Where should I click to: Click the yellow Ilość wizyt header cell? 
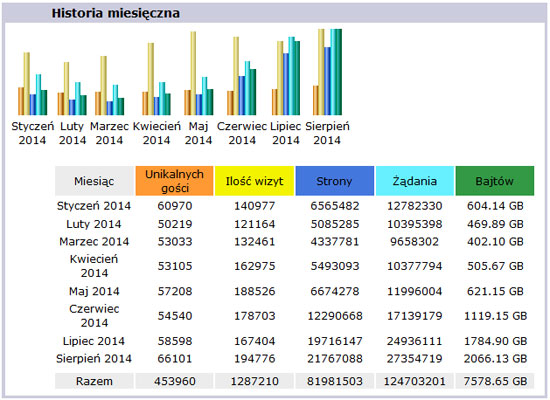[254, 181]
